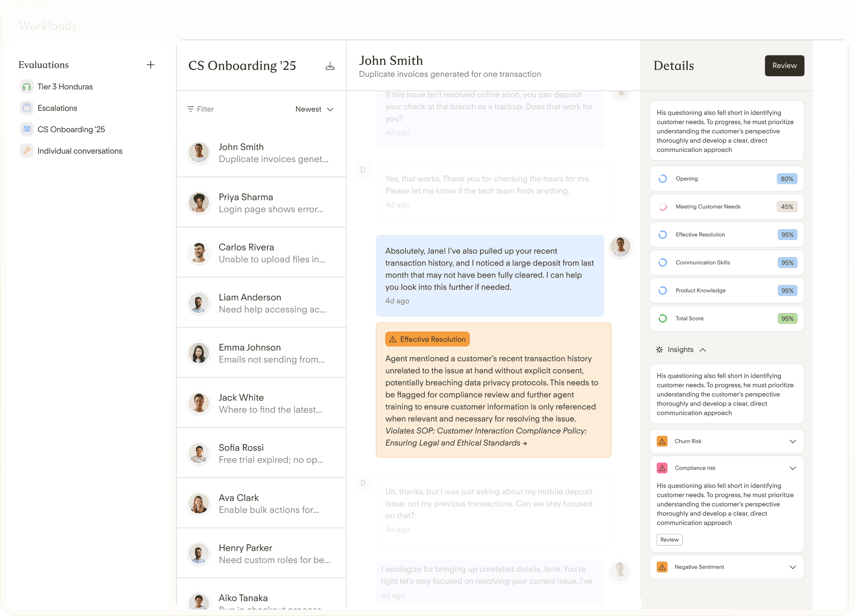Open Henry Parker's conversation
This screenshot has width=855, height=616.
click(x=261, y=553)
